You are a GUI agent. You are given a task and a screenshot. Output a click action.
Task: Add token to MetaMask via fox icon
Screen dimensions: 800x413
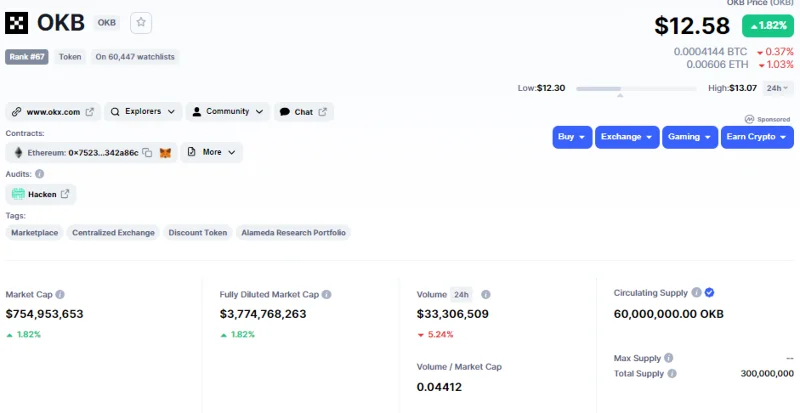point(165,153)
